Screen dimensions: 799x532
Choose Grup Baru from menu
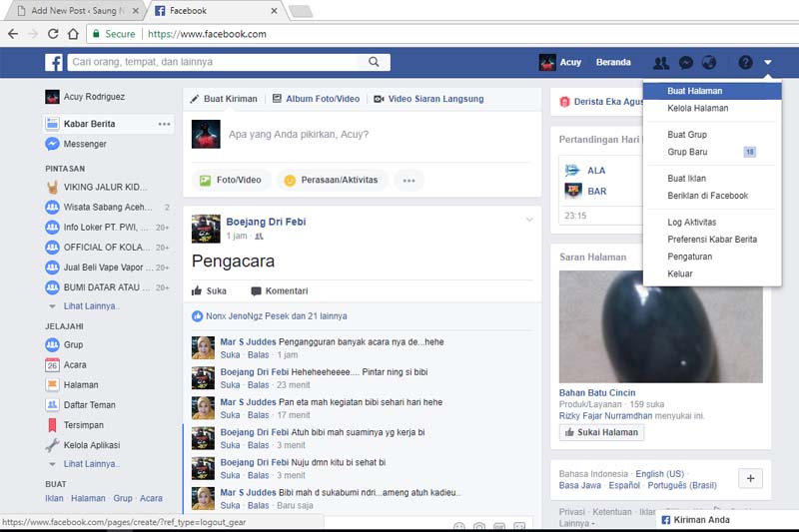712,152
